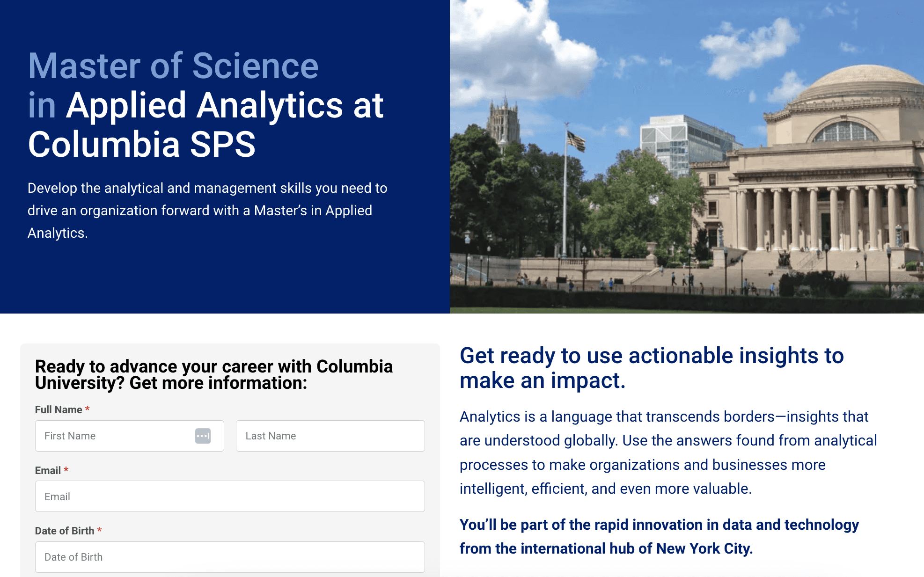Click the 'Analytics is a language' paragraph

[x=668, y=453]
